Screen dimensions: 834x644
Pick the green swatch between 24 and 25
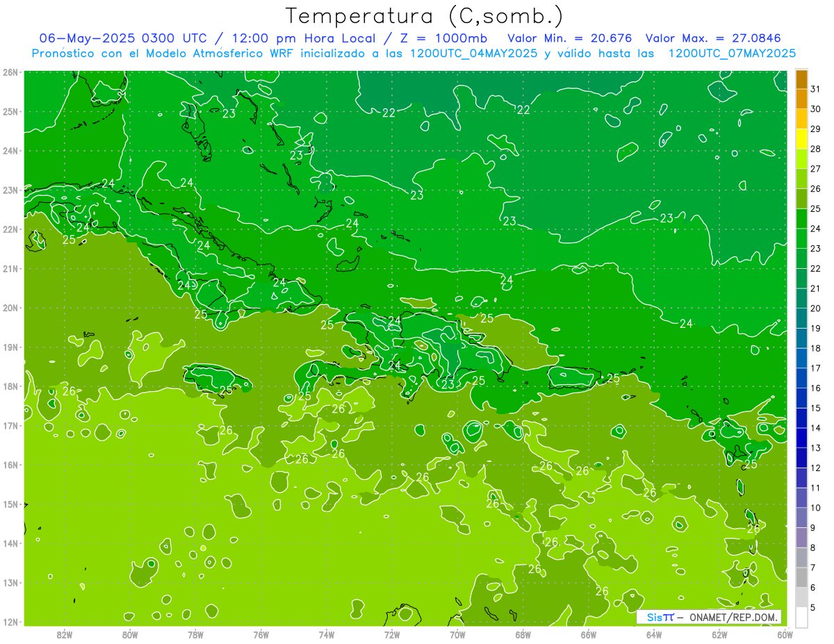801,219
